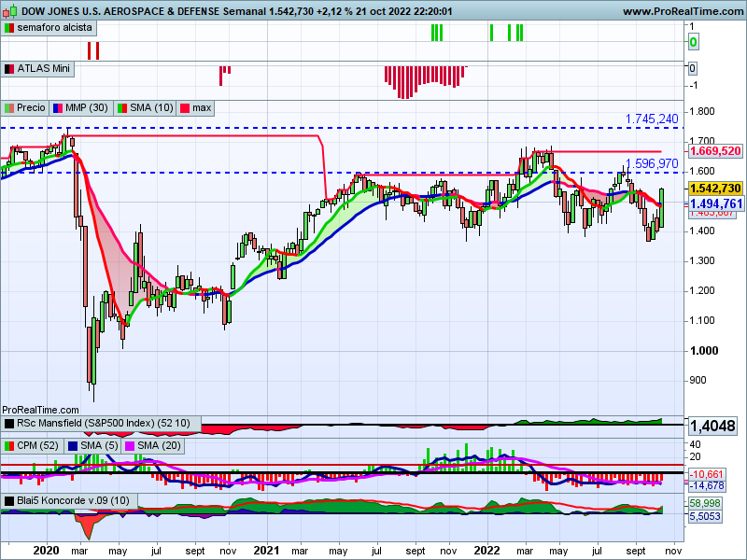Select the SMA (5) legend in CPM panel
This screenshot has height=560, width=747.
point(99,446)
